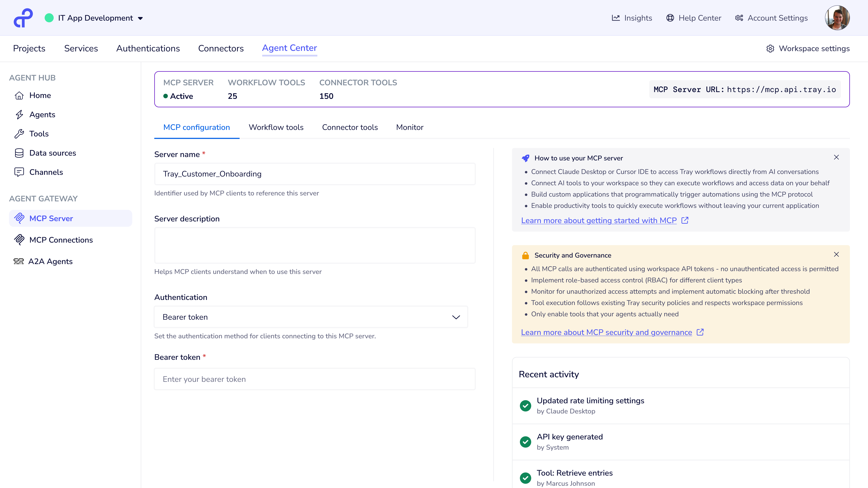The image size is (868, 488).
Task: Dismiss the How to use MCP panel
Action: point(836,157)
